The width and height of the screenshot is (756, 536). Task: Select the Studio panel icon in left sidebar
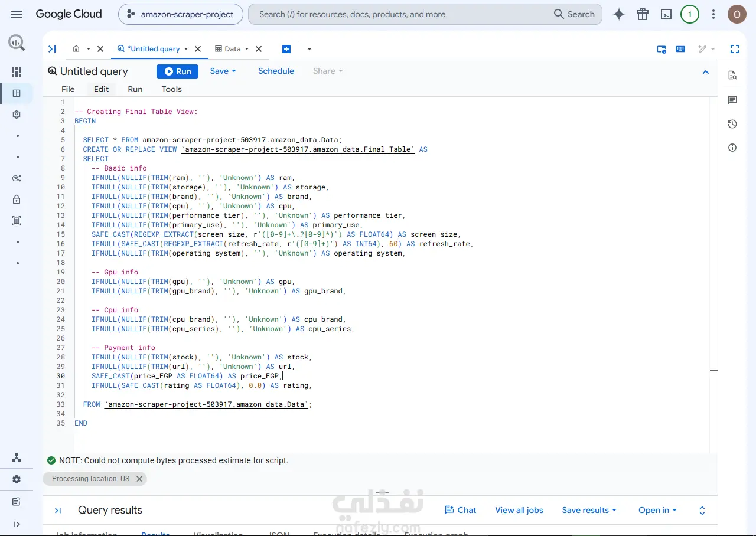point(17,93)
